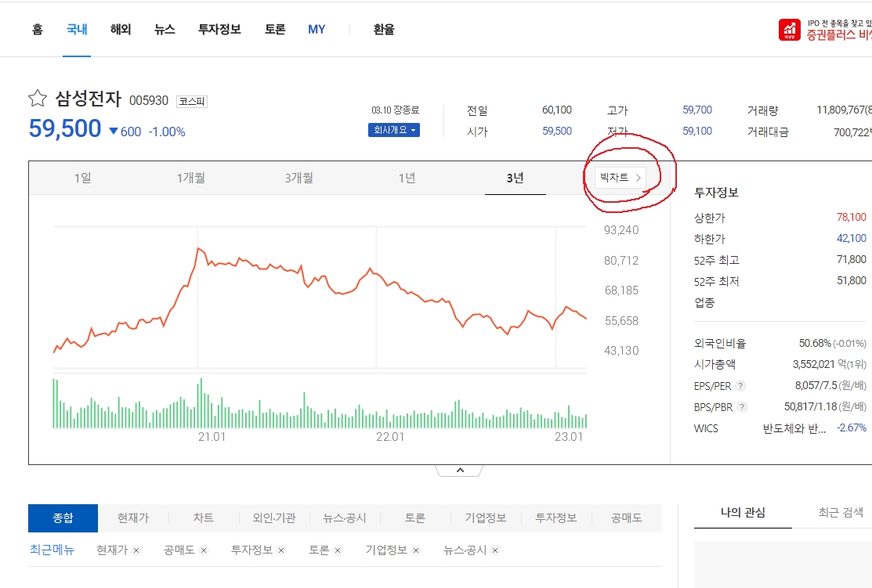Click 52주 최저 value 51,800
Viewport: 872px width, 588px height.
[x=851, y=280]
